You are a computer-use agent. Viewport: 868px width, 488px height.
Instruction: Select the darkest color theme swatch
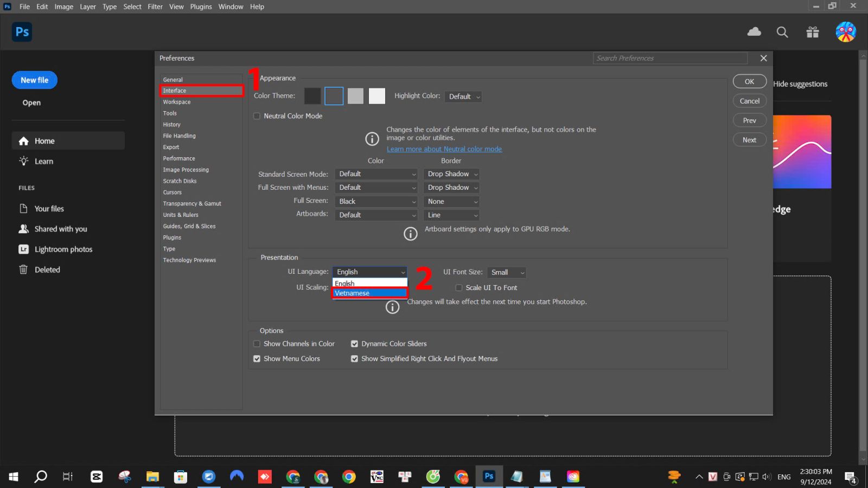click(312, 96)
